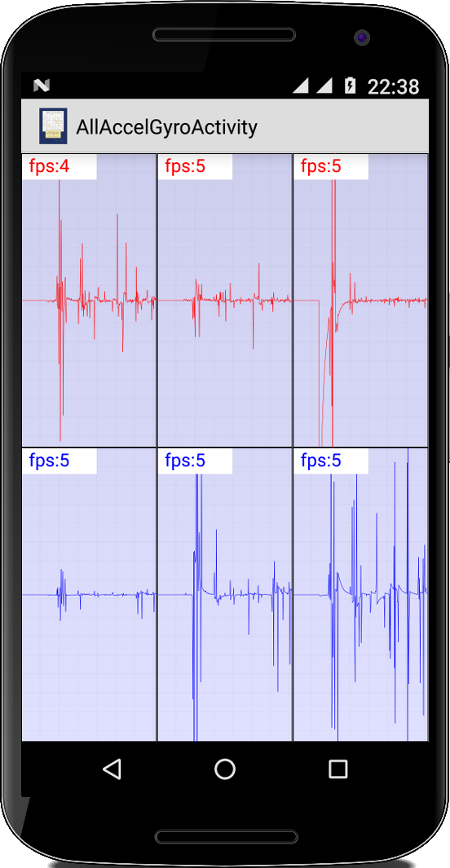
Task: Tap the first cellular signal strength icon
Action: tap(301, 86)
